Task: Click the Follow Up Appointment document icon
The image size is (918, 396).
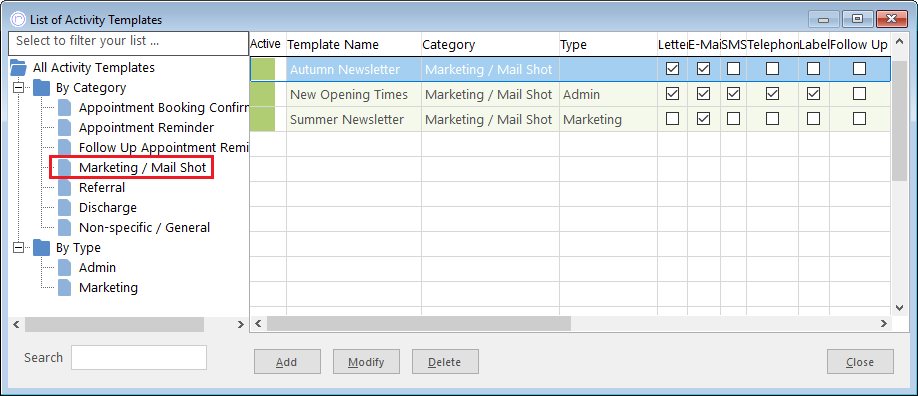Action: tap(64, 148)
